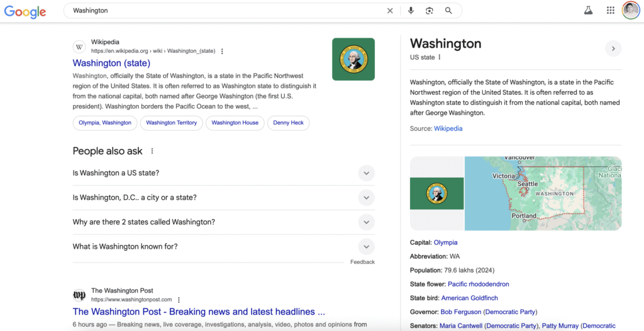The image size is (644, 331).
Task: Clear the search box text
Action: click(x=390, y=11)
